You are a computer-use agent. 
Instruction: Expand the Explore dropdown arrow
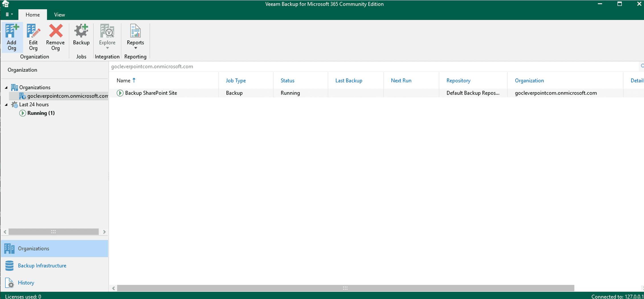[x=107, y=48]
